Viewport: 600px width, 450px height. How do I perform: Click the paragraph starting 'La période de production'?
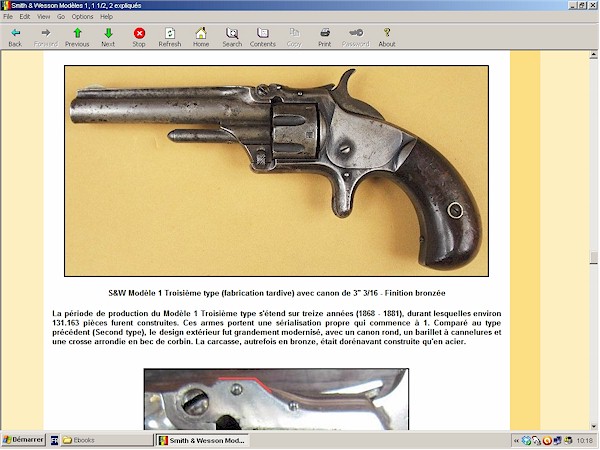[277, 328]
